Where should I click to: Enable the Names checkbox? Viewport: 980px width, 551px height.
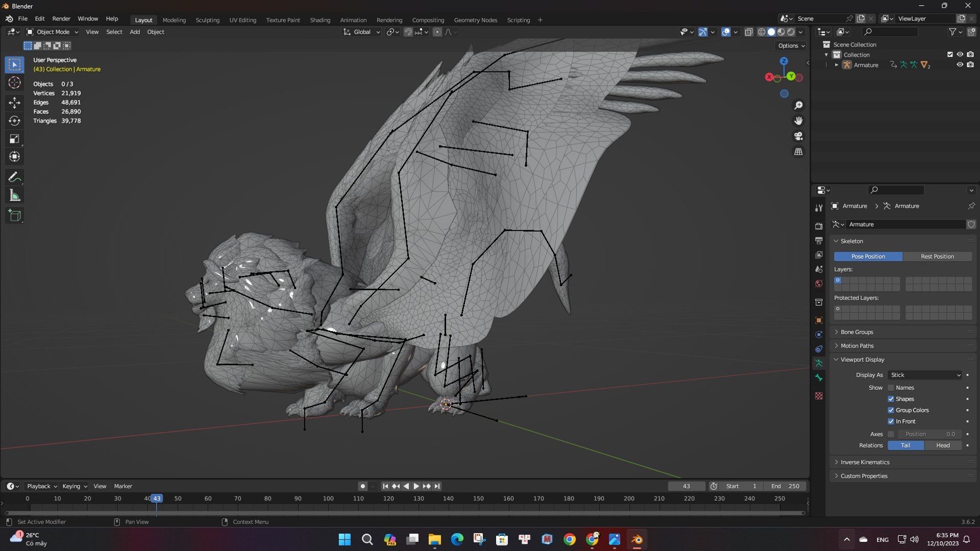point(891,388)
